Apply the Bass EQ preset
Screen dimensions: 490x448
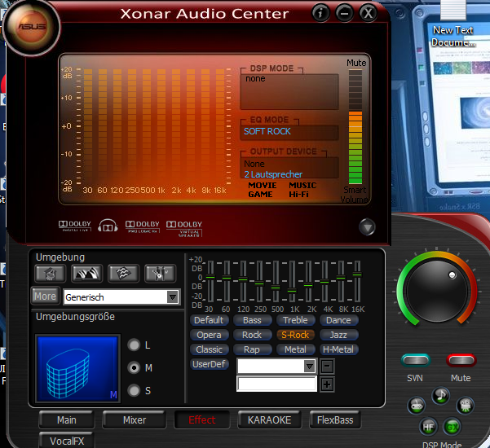(x=252, y=320)
